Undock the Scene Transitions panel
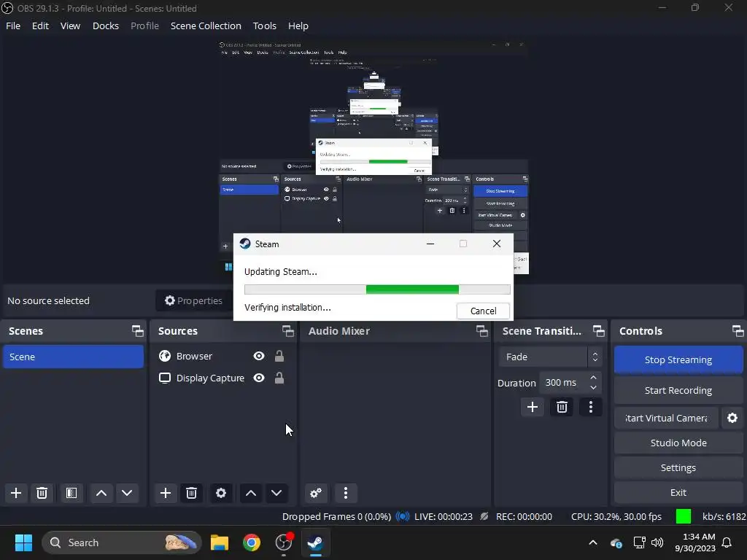The width and height of the screenshot is (747, 560). tap(599, 331)
